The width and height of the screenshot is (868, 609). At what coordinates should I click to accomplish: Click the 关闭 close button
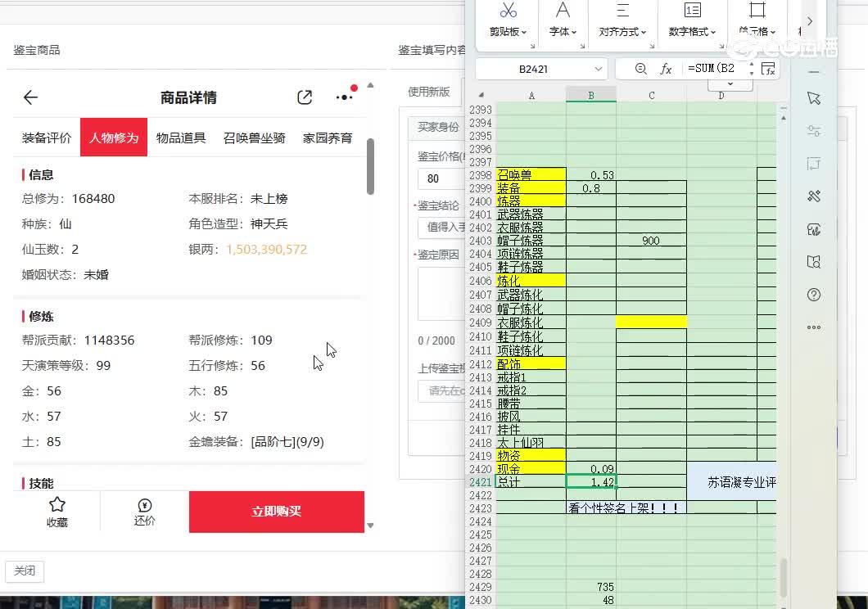pos(25,571)
